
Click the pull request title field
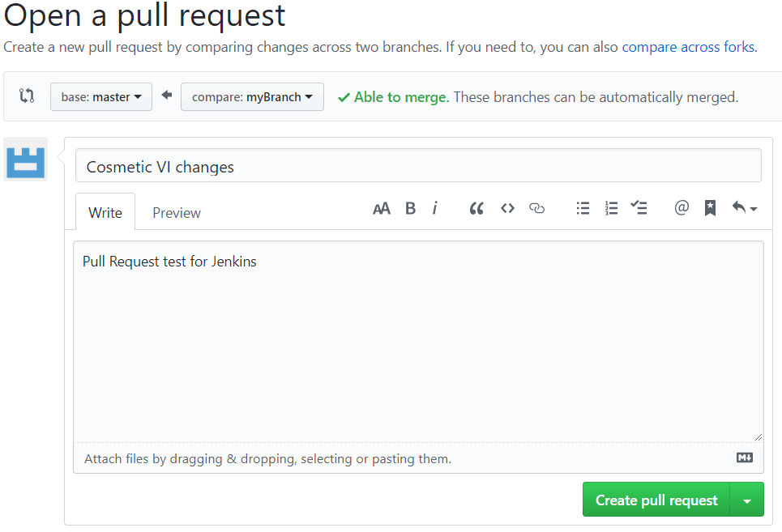(418, 167)
